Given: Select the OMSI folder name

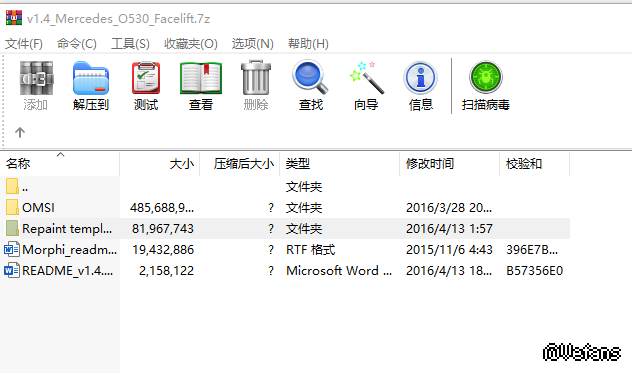Looking at the screenshot, I should coord(38,208).
